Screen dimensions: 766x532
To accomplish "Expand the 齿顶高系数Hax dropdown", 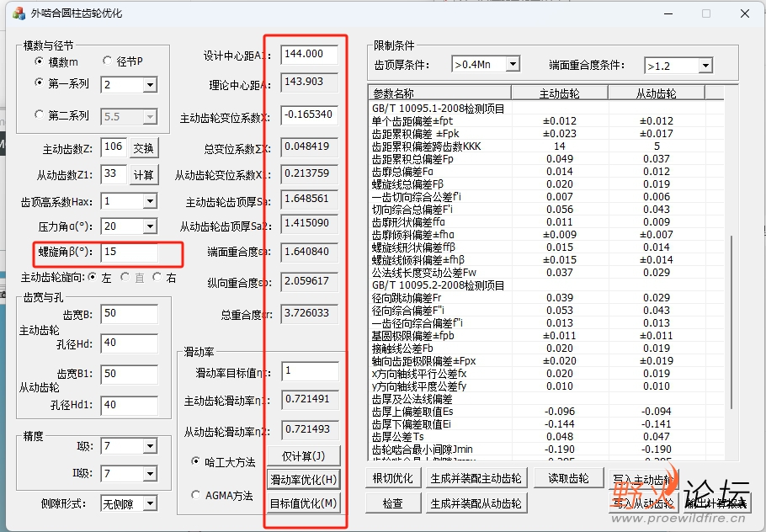I will coord(150,201).
